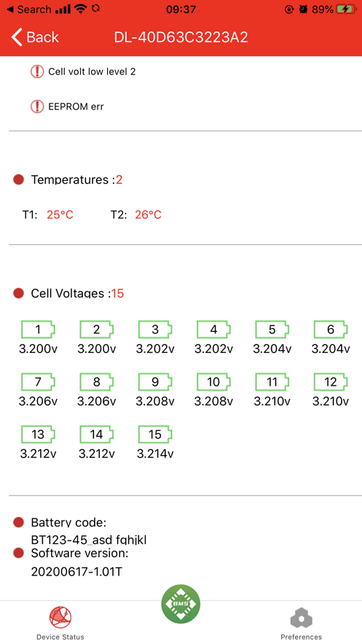
Task: Select cell 9 battery icon
Action: pyautogui.click(x=155, y=382)
